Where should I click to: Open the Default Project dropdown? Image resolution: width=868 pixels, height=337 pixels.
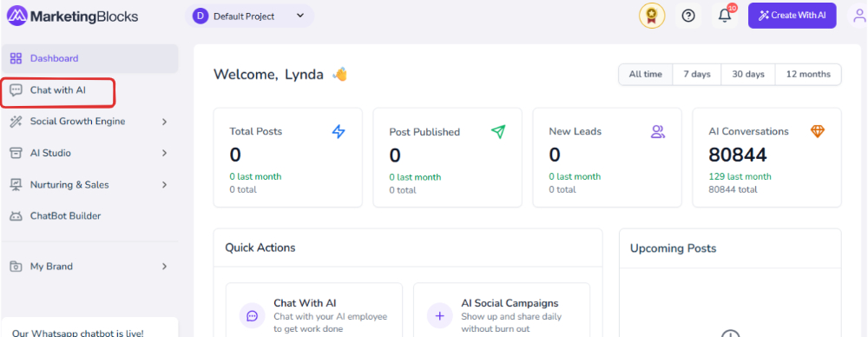point(250,17)
